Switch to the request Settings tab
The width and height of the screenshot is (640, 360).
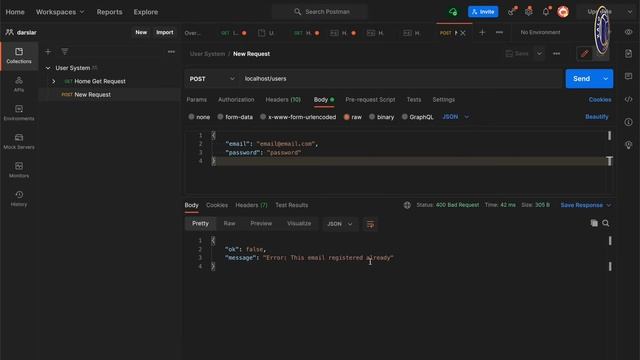[443, 100]
